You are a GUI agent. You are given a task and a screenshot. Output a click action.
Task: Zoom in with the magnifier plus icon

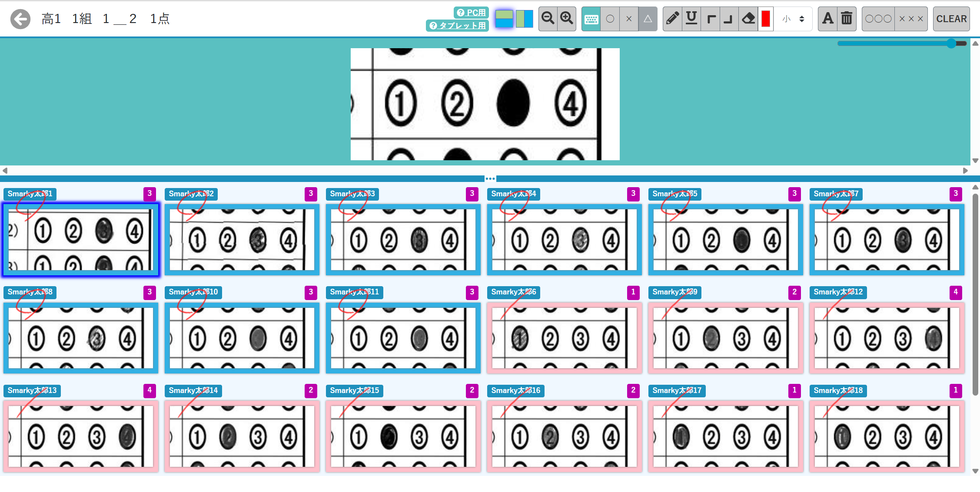tap(567, 19)
